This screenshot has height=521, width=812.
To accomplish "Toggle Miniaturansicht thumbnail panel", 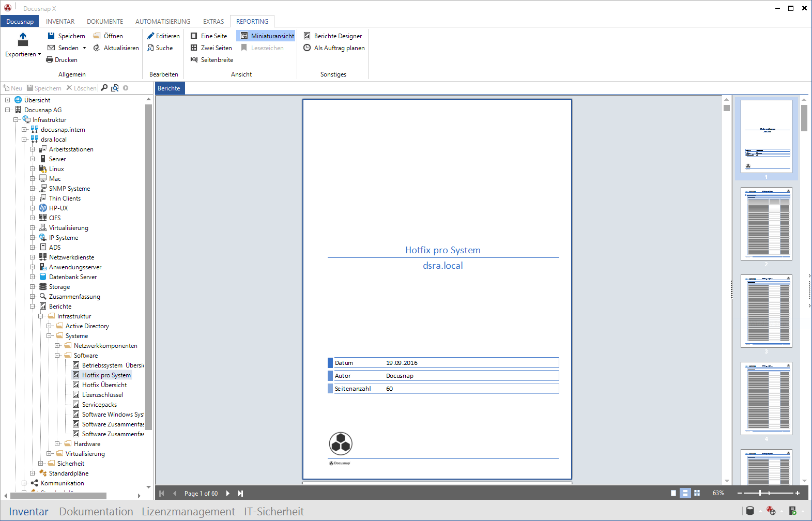I will [x=266, y=36].
